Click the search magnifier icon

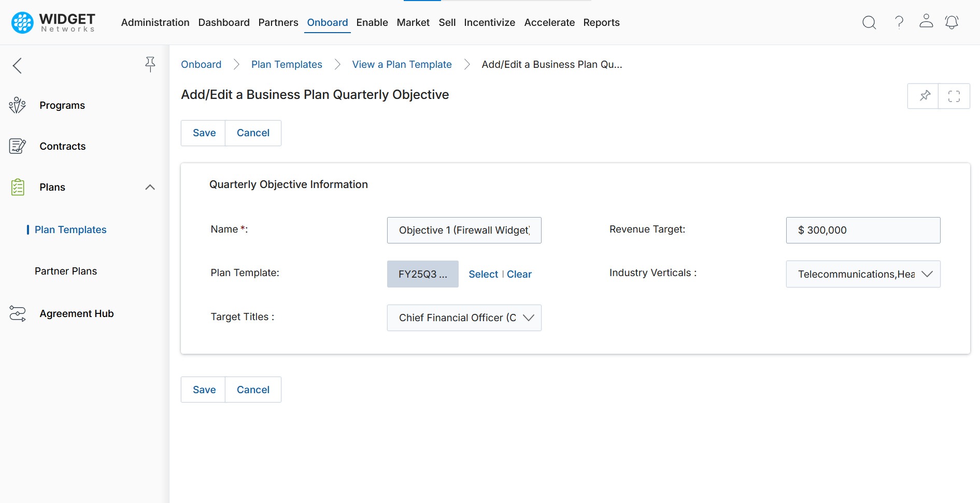click(x=869, y=22)
